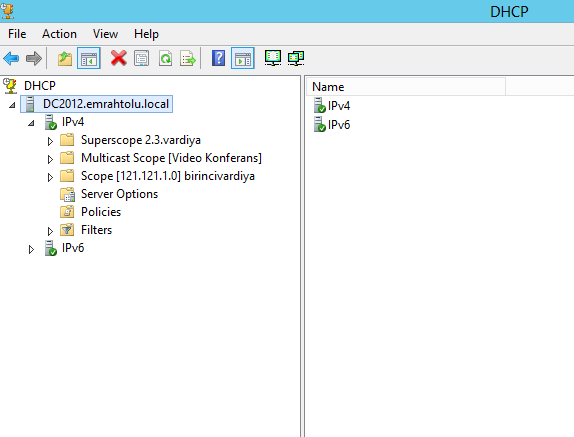Click the Forward arrow toolbar icon
Screen dimensions: 574x437
pyautogui.click(x=34, y=58)
